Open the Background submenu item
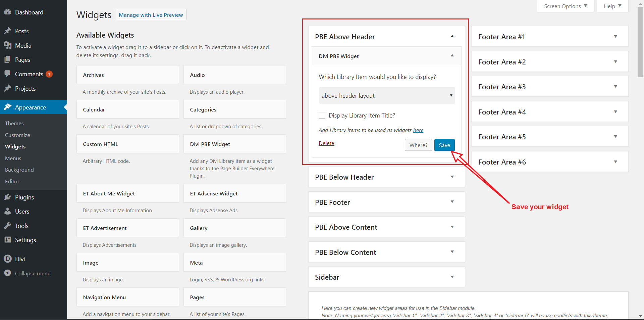Viewport: 644px width, 320px height. point(19,170)
